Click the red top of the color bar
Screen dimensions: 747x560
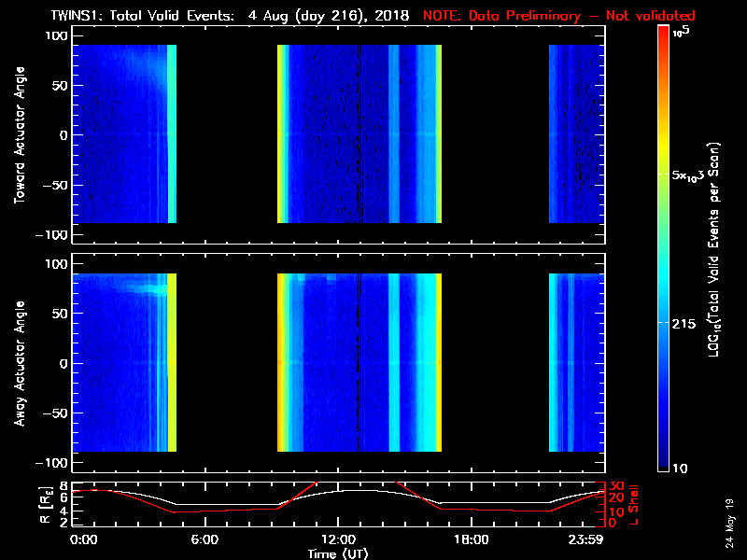click(664, 37)
